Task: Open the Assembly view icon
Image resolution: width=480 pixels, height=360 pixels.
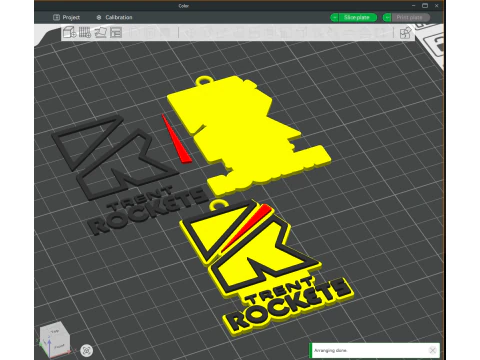Action: tap(405, 33)
